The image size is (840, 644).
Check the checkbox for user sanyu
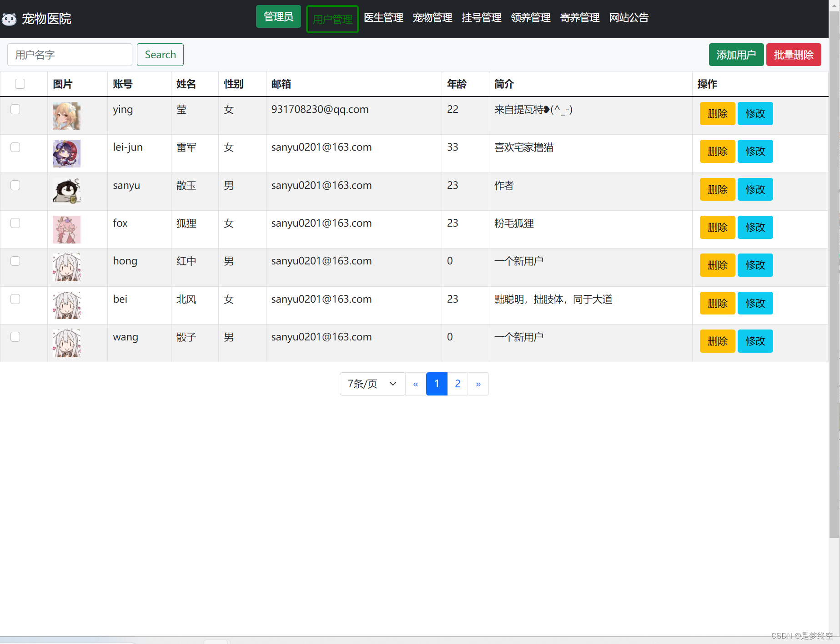click(15, 185)
